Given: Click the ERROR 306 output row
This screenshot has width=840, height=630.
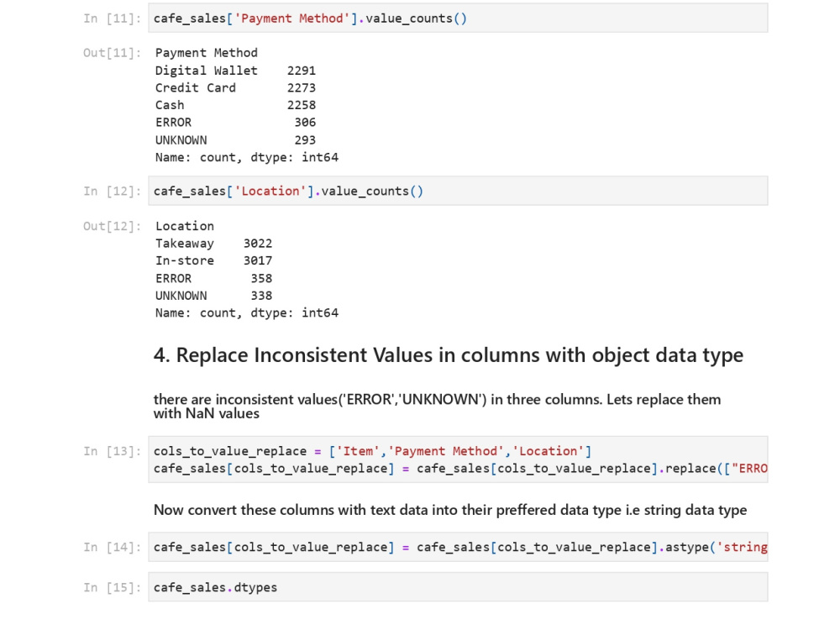Looking at the screenshot, I should click(x=235, y=122).
